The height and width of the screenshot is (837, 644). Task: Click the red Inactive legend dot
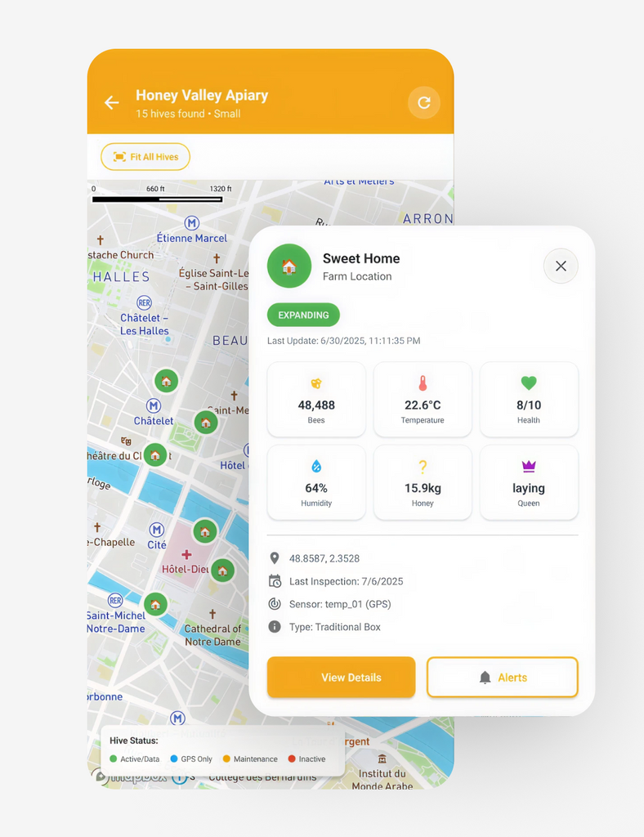pyautogui.click(x=291, y=759)
